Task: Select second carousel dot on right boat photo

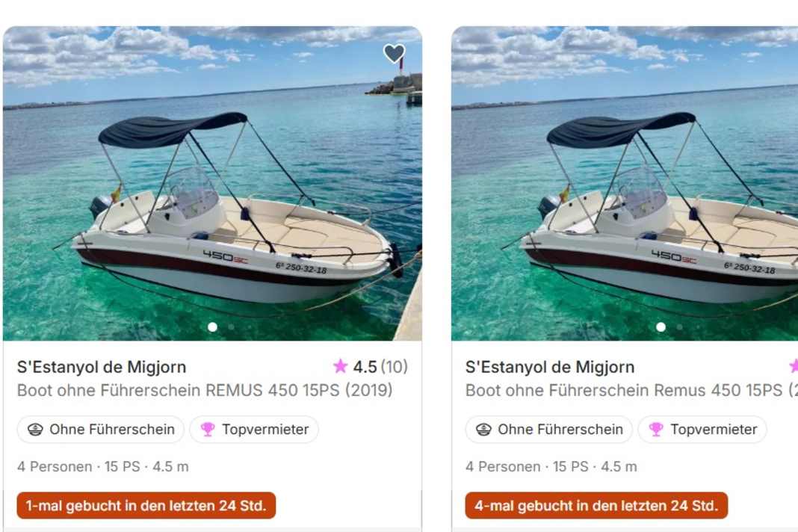Action: [680, 327]
